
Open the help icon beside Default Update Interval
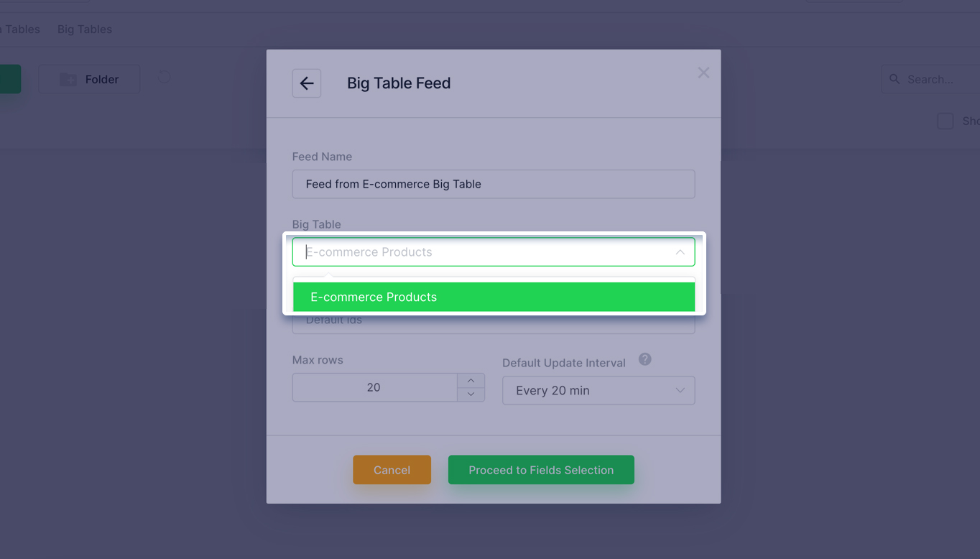(645, 359)
